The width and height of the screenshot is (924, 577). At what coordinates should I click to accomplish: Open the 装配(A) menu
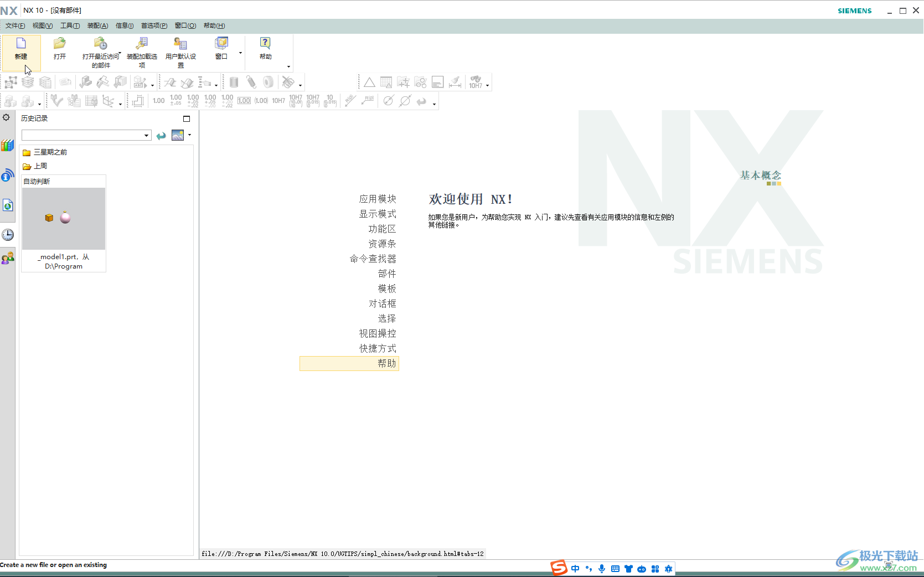click(97, 25)
